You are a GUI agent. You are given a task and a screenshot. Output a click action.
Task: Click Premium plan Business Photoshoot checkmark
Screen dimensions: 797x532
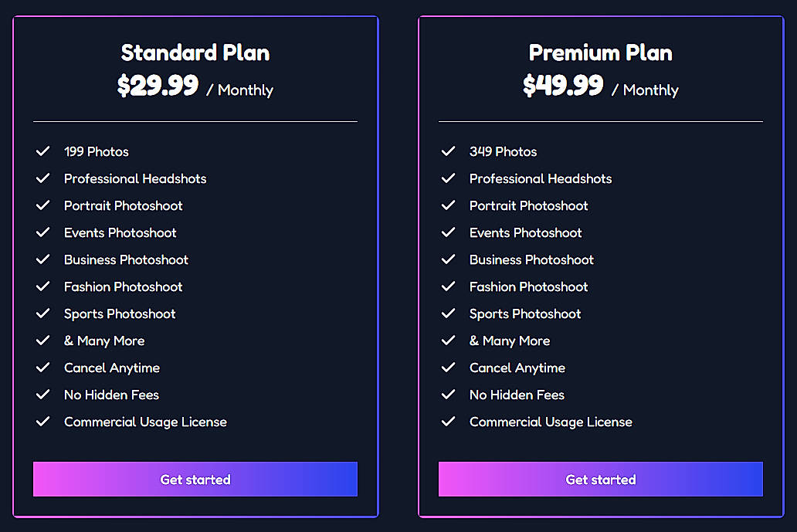(448, 259)
